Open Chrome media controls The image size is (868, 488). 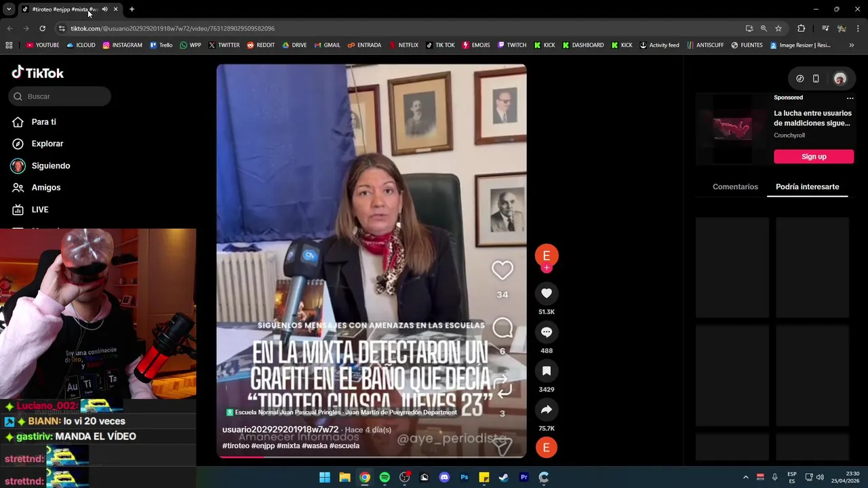click(x=825, y=28)
